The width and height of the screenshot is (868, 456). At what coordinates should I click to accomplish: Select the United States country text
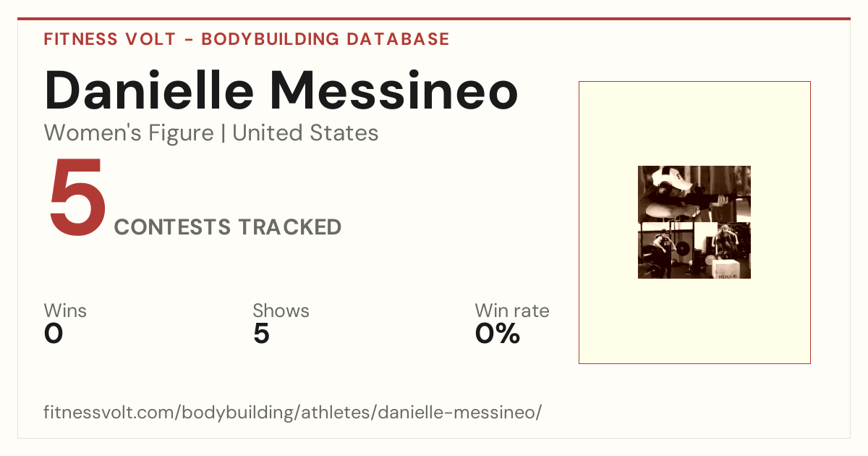tap(305, 133)
